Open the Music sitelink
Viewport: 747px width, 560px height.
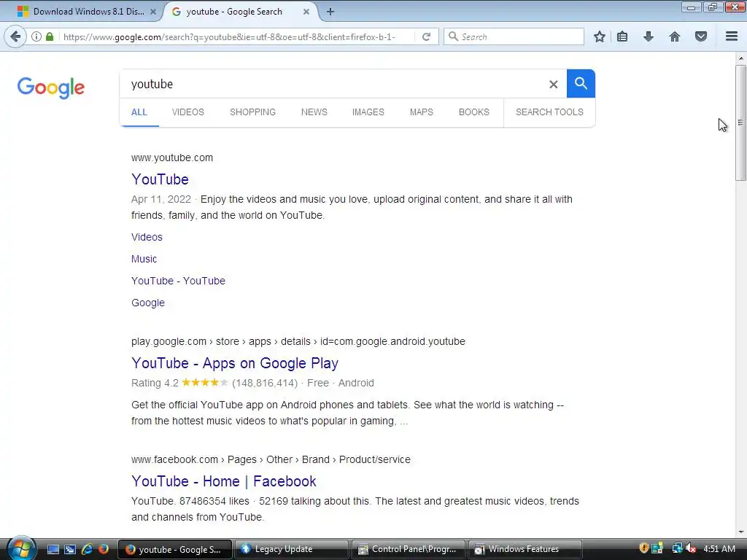click(144, 259)
